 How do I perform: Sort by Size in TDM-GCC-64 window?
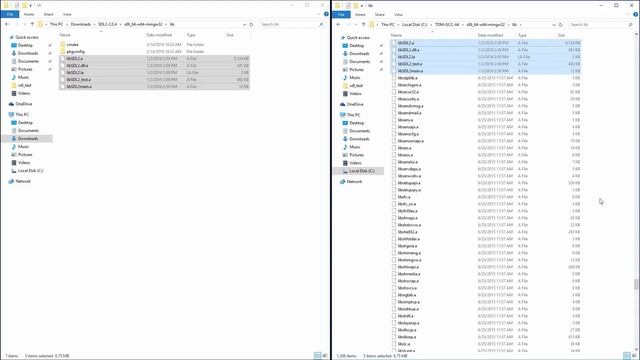pos(561,36)
